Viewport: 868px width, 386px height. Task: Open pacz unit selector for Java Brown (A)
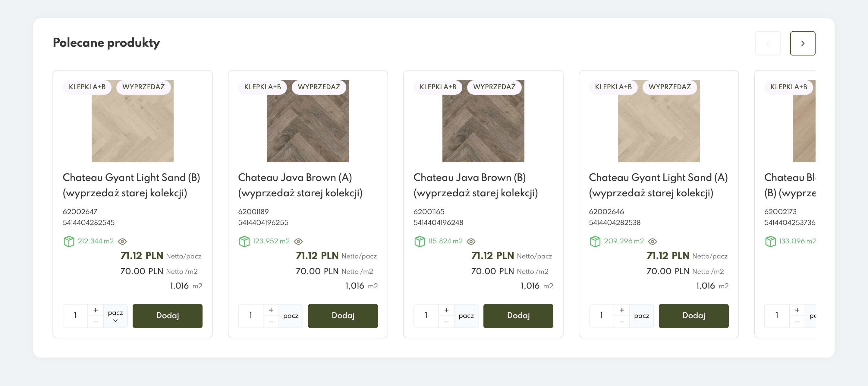click(291, 316)
